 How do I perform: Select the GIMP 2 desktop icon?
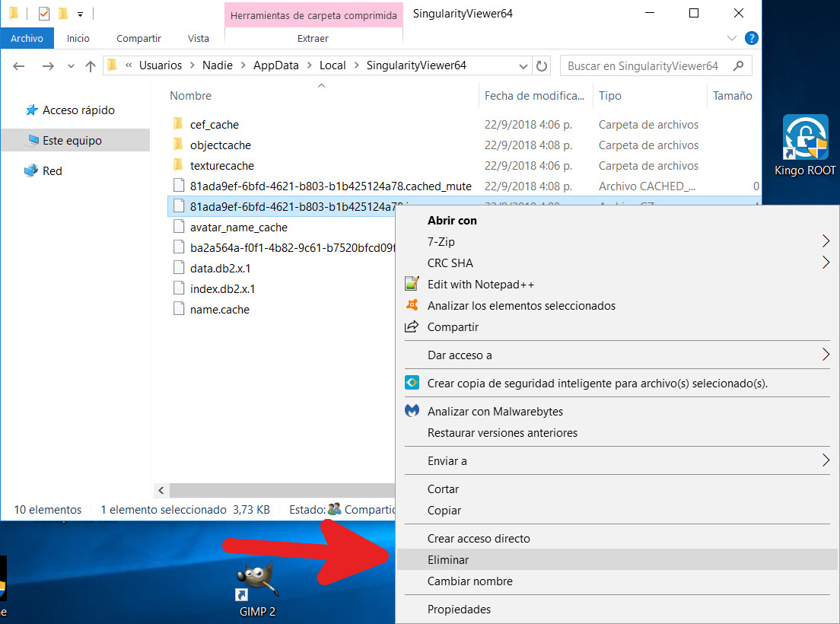257,591
